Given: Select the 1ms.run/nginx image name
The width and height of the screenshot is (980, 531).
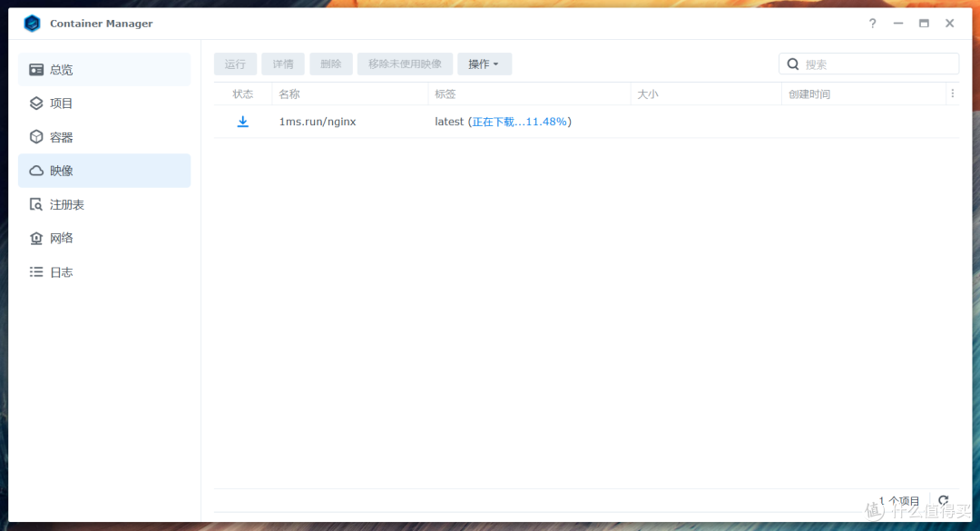Looking at the screenshot, I should (318, 122).
